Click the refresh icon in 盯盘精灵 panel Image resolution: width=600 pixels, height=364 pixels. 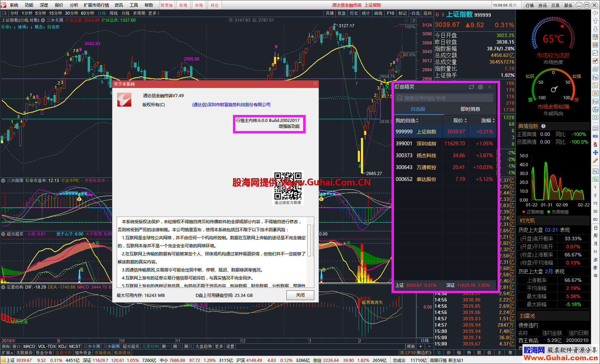point(471,87)
